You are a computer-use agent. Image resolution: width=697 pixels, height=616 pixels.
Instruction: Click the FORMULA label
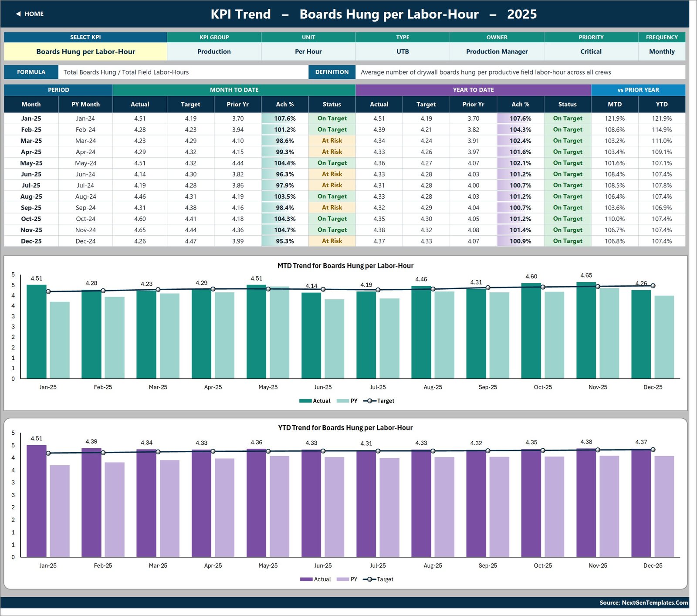tap(31, 72)
